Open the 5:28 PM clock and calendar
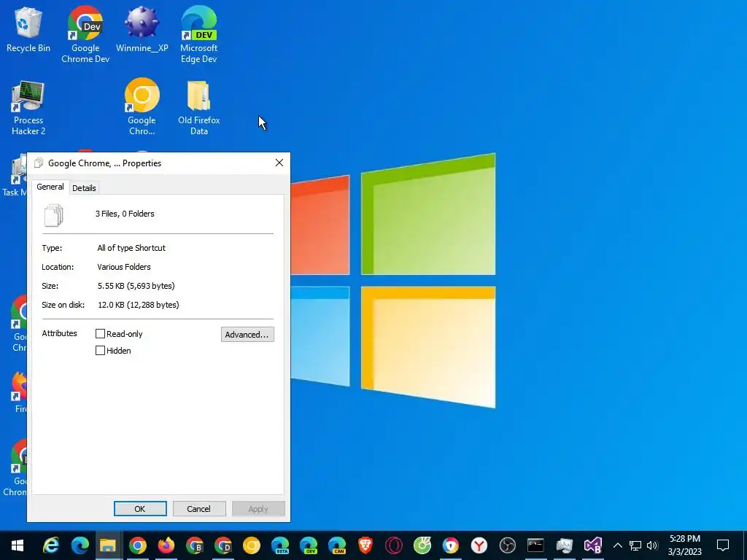Viewport: 747px width, 560px height. pos(684,545)
